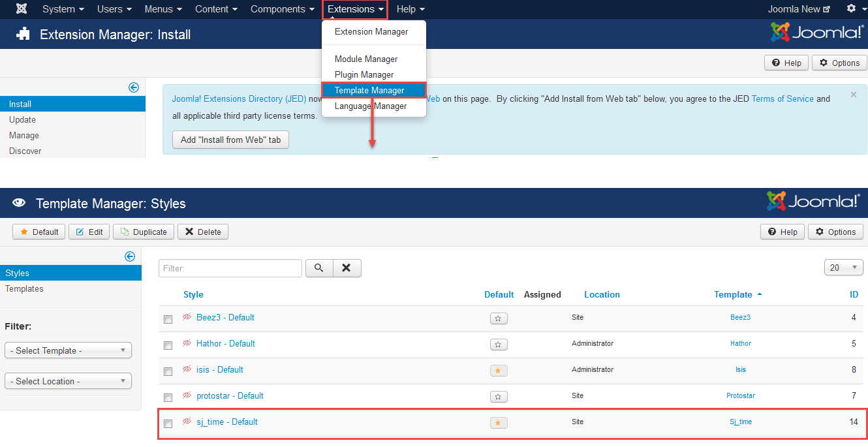Click the search magnifier button beside Filter

point(319,268)
